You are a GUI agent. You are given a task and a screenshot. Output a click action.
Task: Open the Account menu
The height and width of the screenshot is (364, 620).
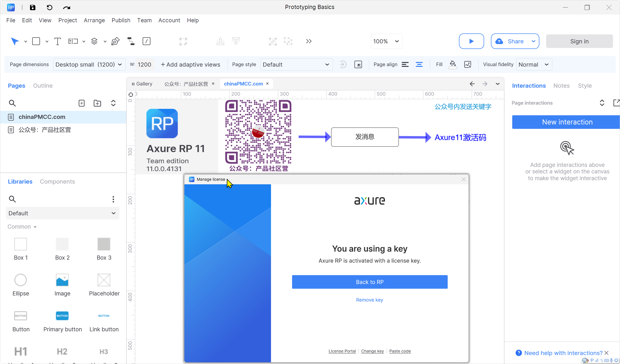(x=169, y=20)
